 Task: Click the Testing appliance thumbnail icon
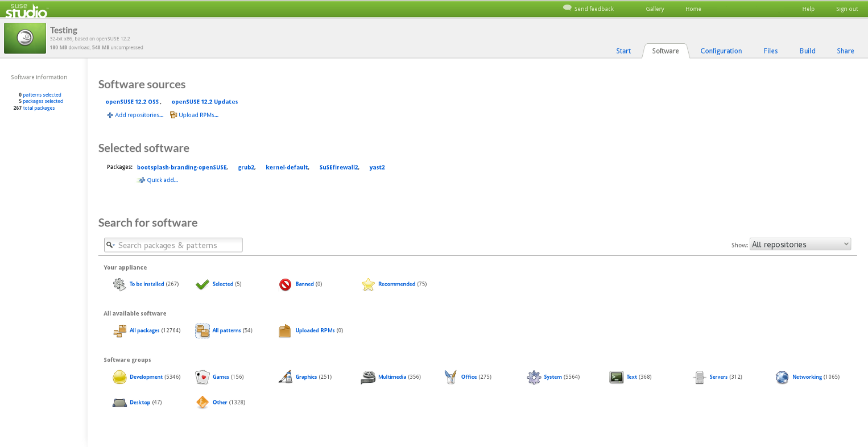[25, 38]
